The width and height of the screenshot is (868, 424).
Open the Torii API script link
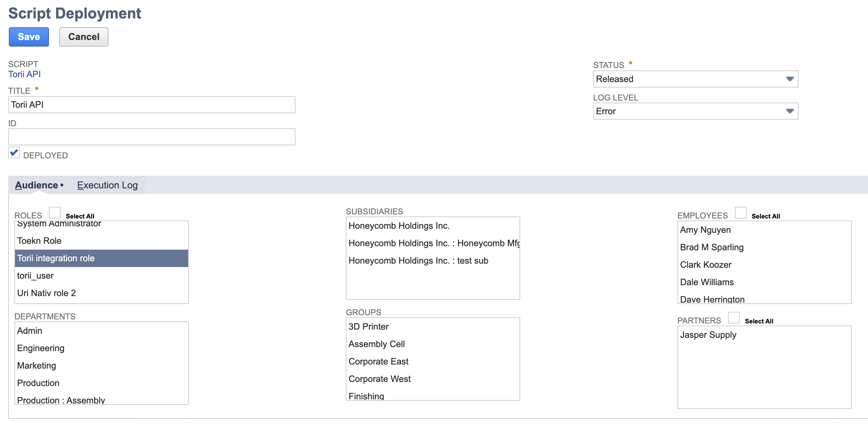point(24,74)
